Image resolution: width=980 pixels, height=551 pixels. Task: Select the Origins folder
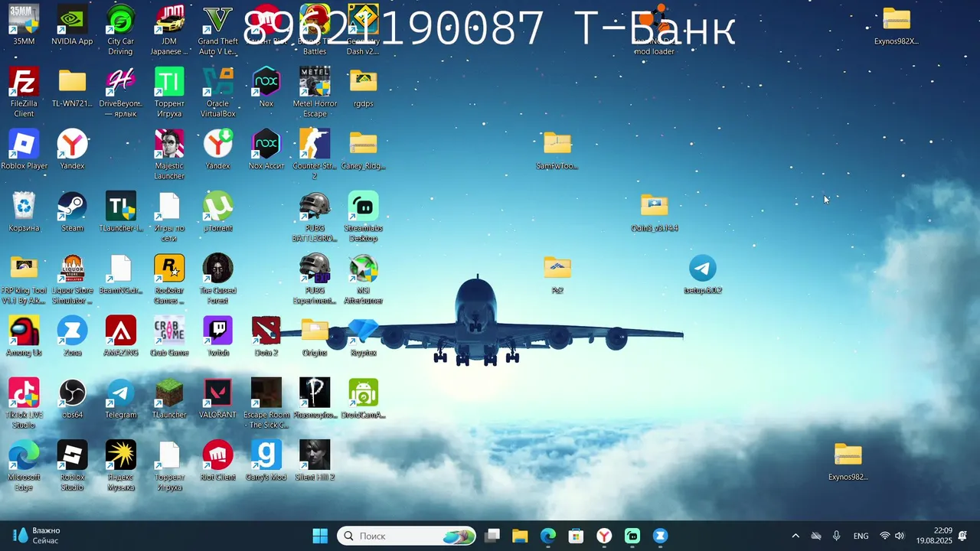coord(315,337)
